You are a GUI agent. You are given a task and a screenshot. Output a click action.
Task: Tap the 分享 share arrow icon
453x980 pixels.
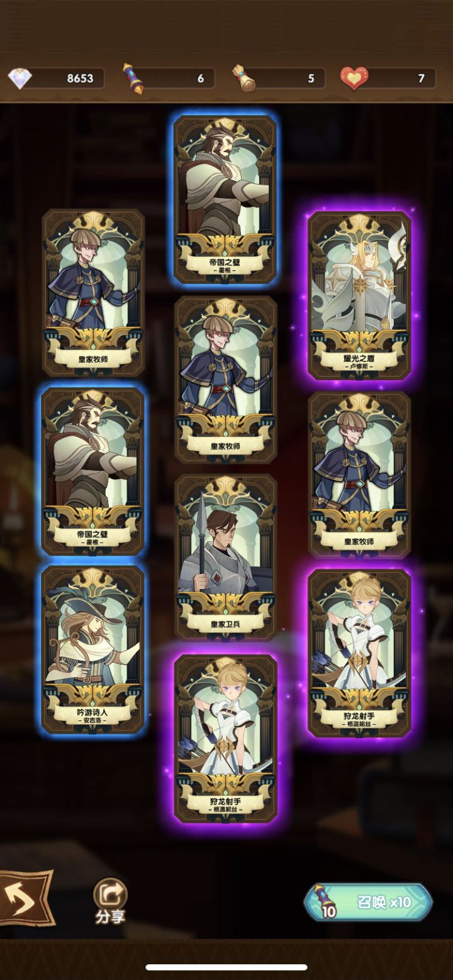click(110, 893)
